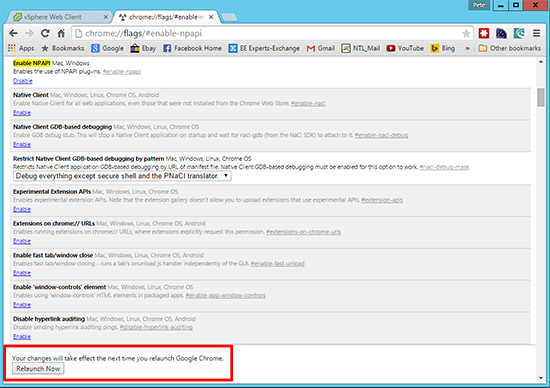
Task: Click the #extensions-on-chrome-urls anchor link
Action: (303, 232)
